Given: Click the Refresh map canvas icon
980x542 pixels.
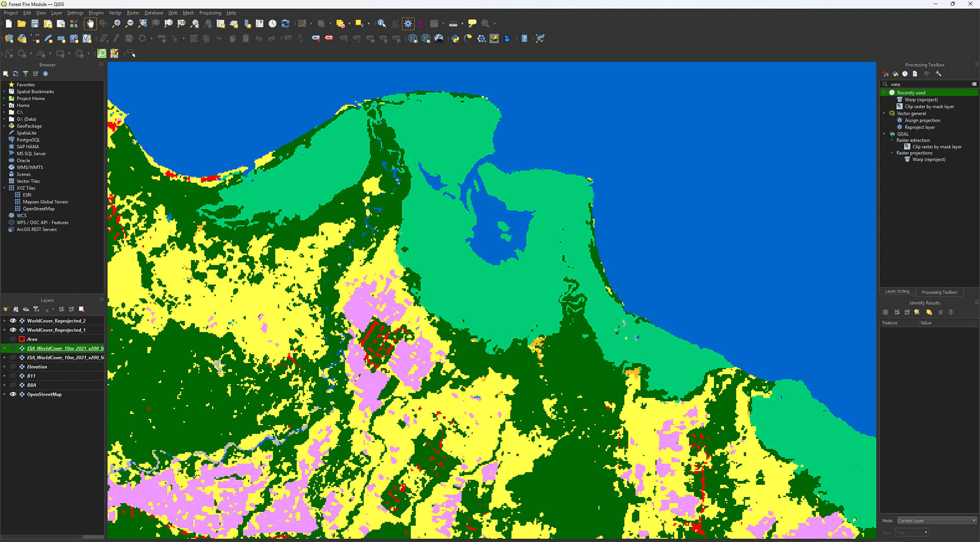Looking at the screenshot, I should tap(286, 23).
